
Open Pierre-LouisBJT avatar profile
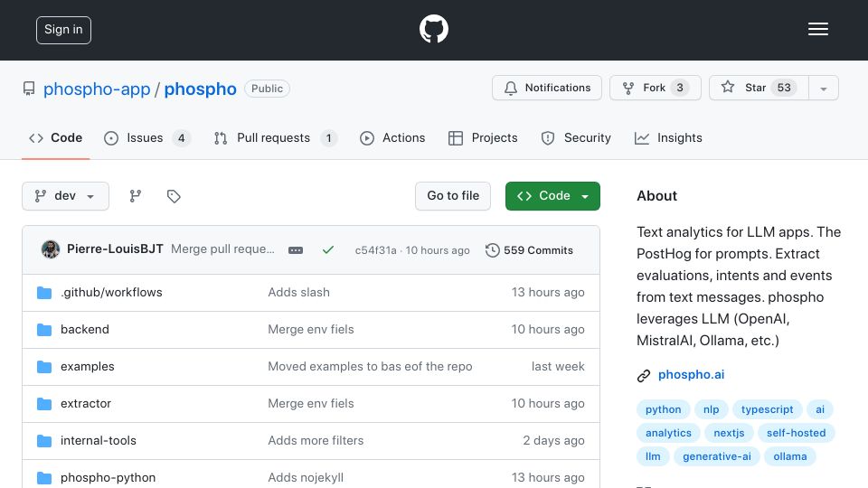[x=51, y=249]
